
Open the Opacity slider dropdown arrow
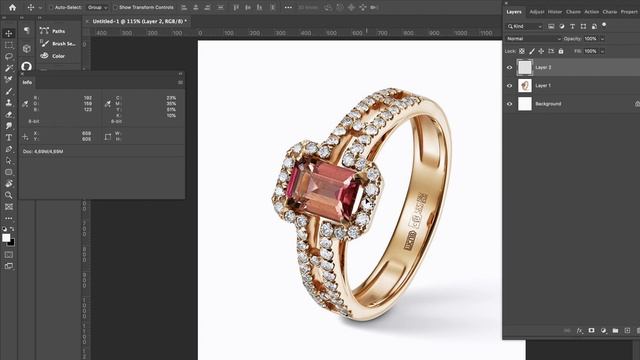[x=602, y=39]
